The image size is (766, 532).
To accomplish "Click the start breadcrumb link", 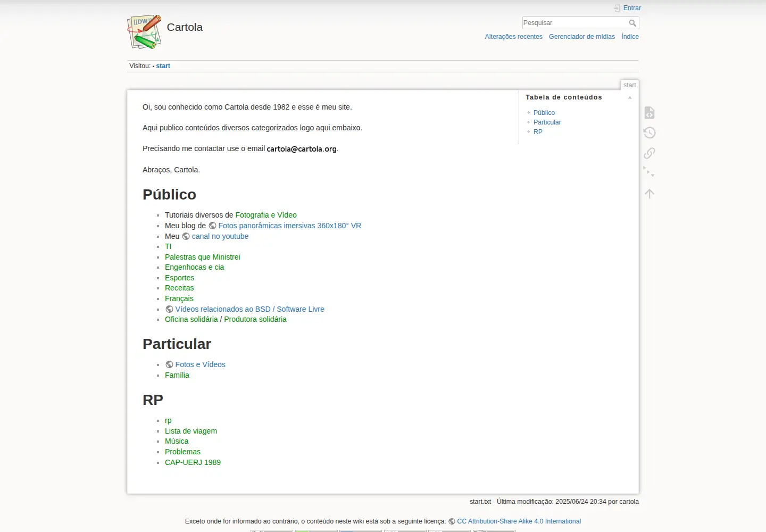I will coord(163,66).
